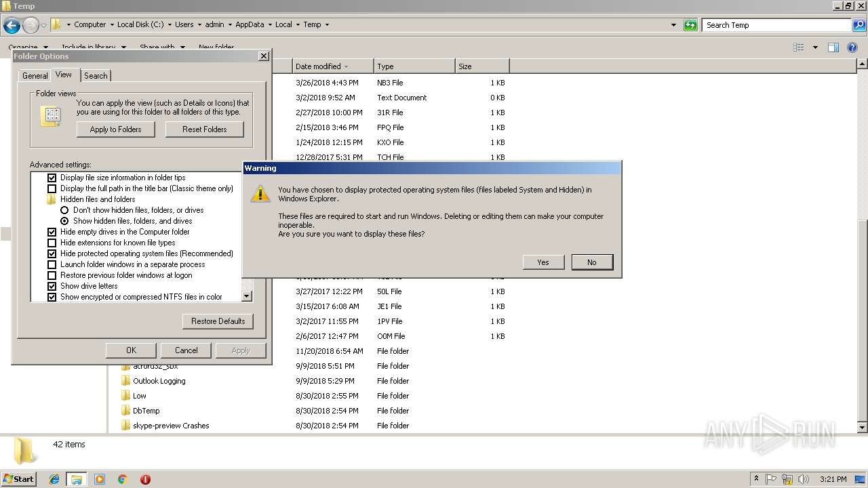
Task: Open the recent locations history dropdown
Action: point(43,26)
